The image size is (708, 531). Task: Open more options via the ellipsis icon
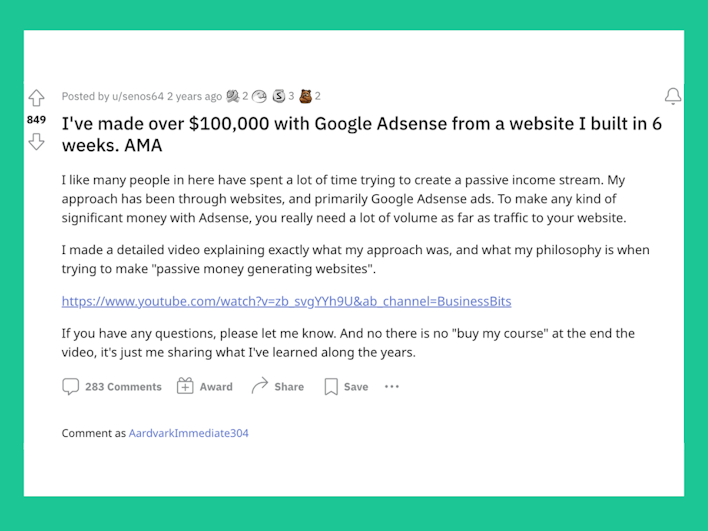click(x=391, y=387)
